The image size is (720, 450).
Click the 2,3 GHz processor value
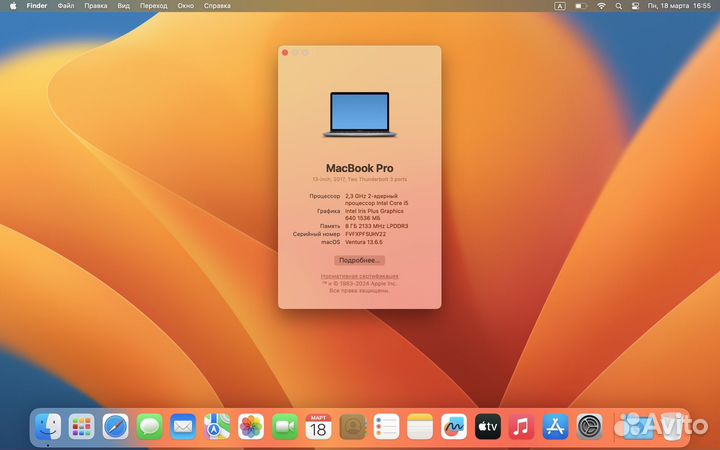(x=377, y=199)
